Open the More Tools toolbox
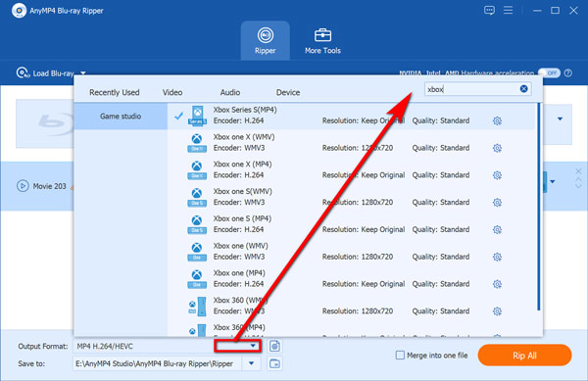 coord(322,41)
